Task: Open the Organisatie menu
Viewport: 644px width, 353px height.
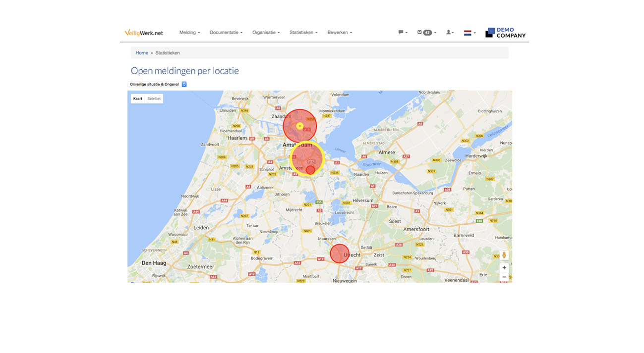Action: coord(266,33)
